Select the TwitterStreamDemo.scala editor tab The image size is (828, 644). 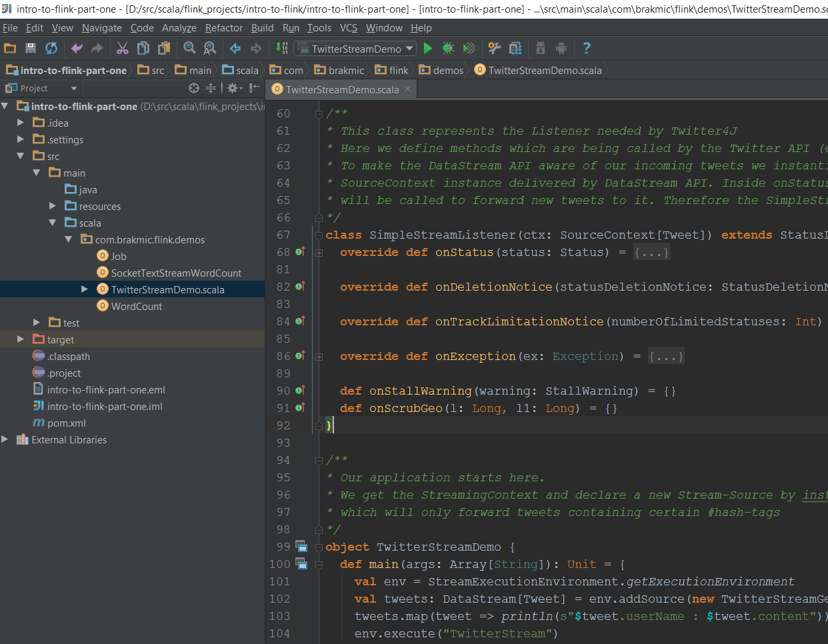[342, 89]
